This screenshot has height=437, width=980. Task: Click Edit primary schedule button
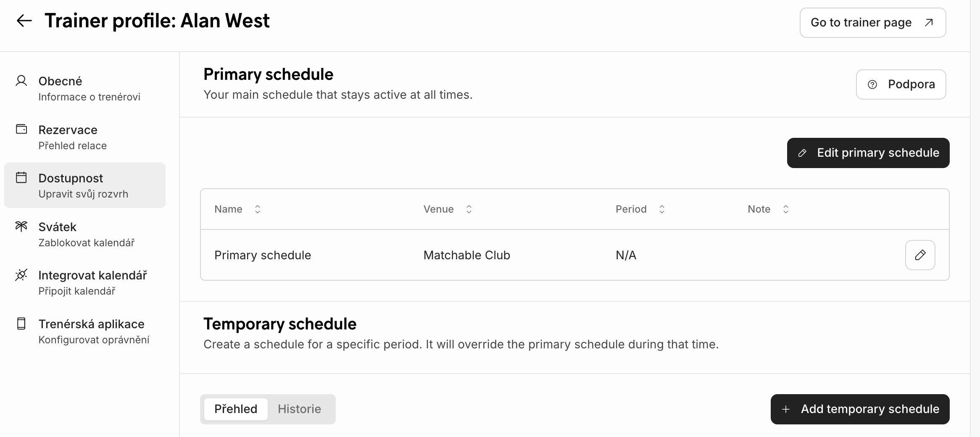tap(868, 153)
